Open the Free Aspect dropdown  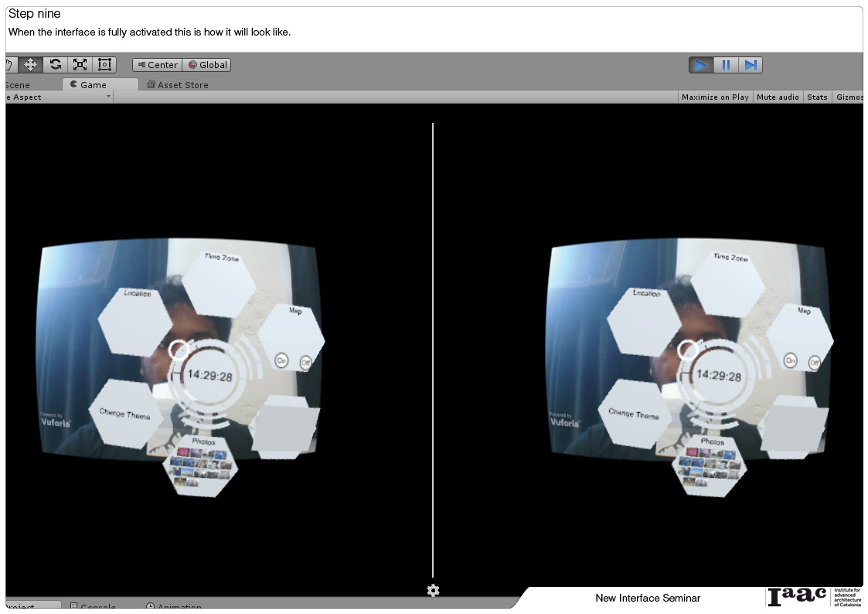coord(54,97)
